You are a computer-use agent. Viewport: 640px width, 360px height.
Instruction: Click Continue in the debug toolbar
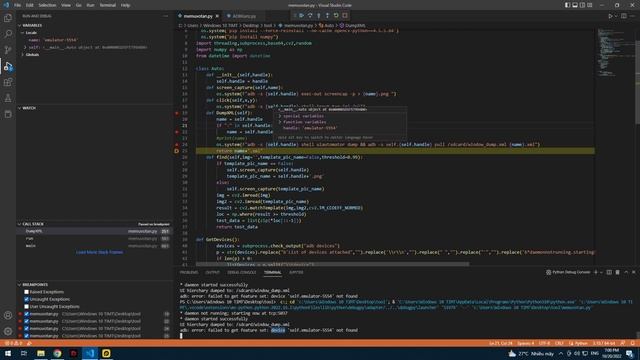302,16
